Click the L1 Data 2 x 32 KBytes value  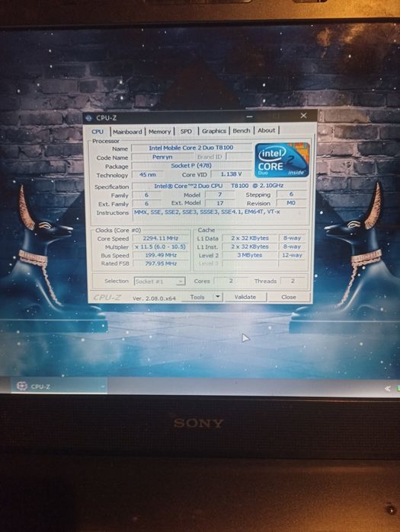click(x=250, y=238)
